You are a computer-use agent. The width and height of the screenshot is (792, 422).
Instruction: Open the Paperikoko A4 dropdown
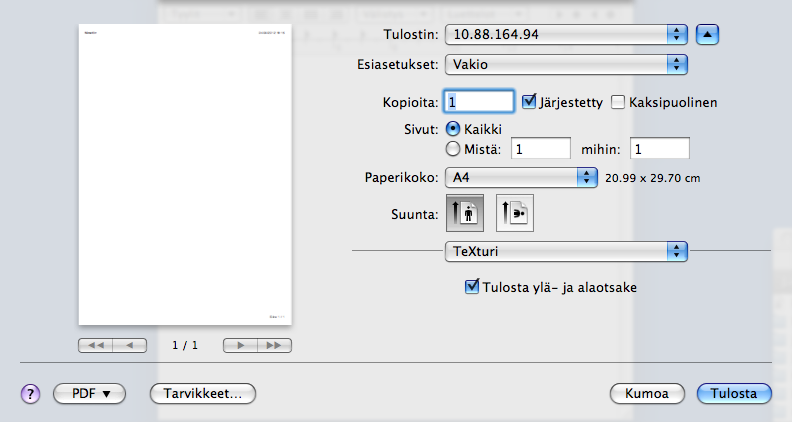tap(520, 177)
